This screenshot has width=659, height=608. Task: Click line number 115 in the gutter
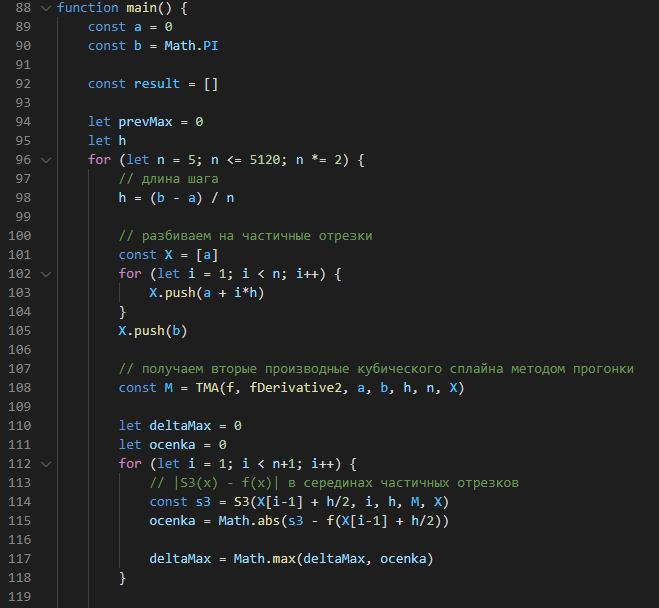pyautogui.click(x=20, y=521)
